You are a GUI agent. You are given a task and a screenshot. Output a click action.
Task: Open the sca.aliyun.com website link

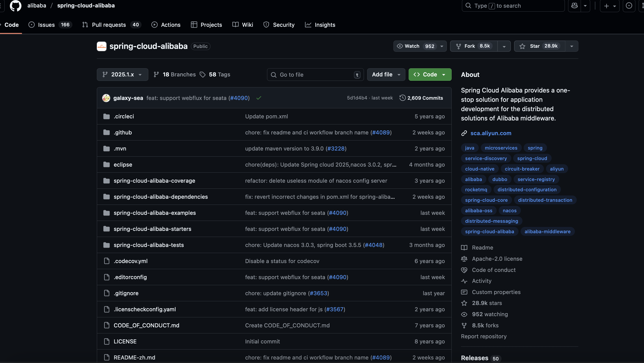coord(491,133)
